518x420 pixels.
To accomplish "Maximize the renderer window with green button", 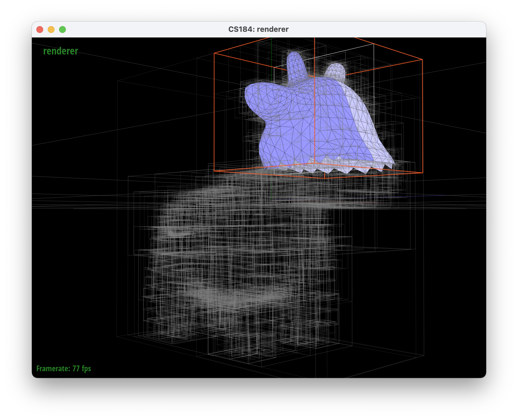I will pyautogui.click(x=62, y=30).
